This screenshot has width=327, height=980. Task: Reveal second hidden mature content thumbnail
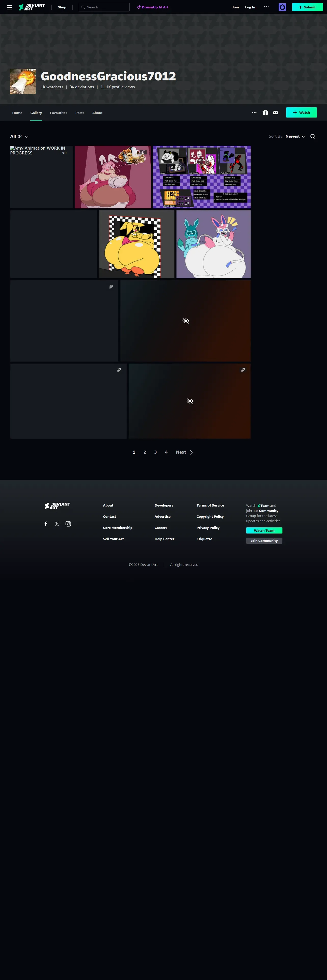pyautogui.click(x=189, y=401)
